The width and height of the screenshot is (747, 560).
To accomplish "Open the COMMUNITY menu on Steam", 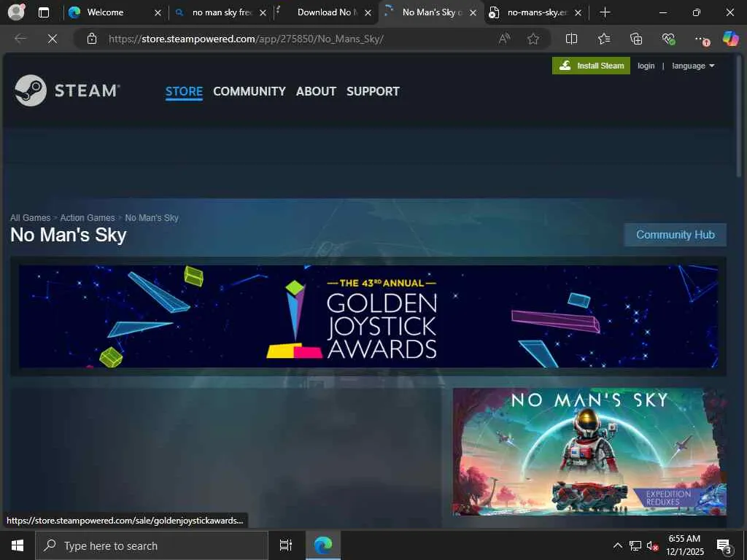I will (249, 91).
